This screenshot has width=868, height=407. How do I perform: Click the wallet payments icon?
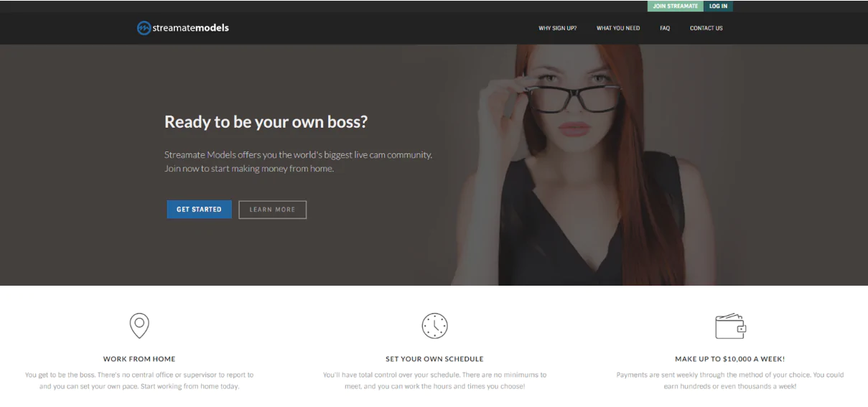(730, 326)
